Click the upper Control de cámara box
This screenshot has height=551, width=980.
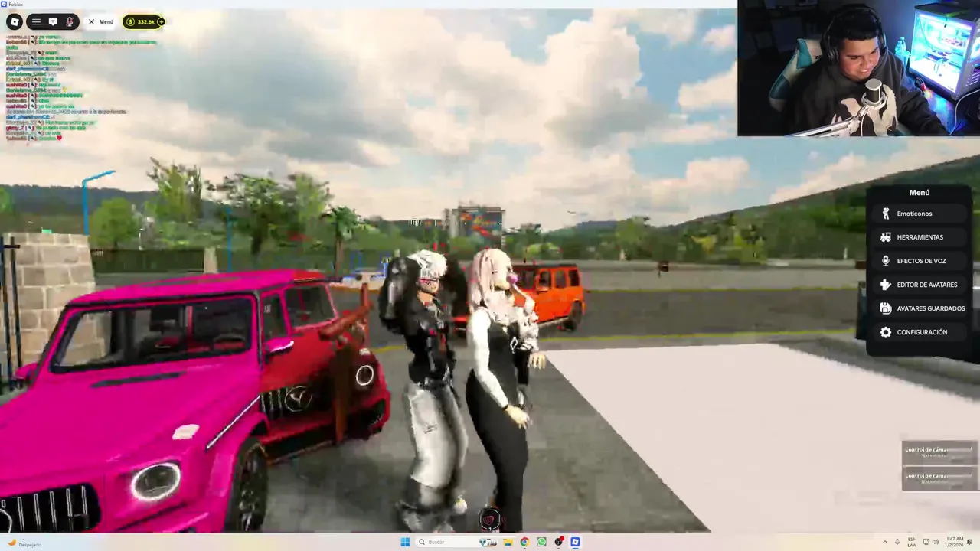coord(939,452)
